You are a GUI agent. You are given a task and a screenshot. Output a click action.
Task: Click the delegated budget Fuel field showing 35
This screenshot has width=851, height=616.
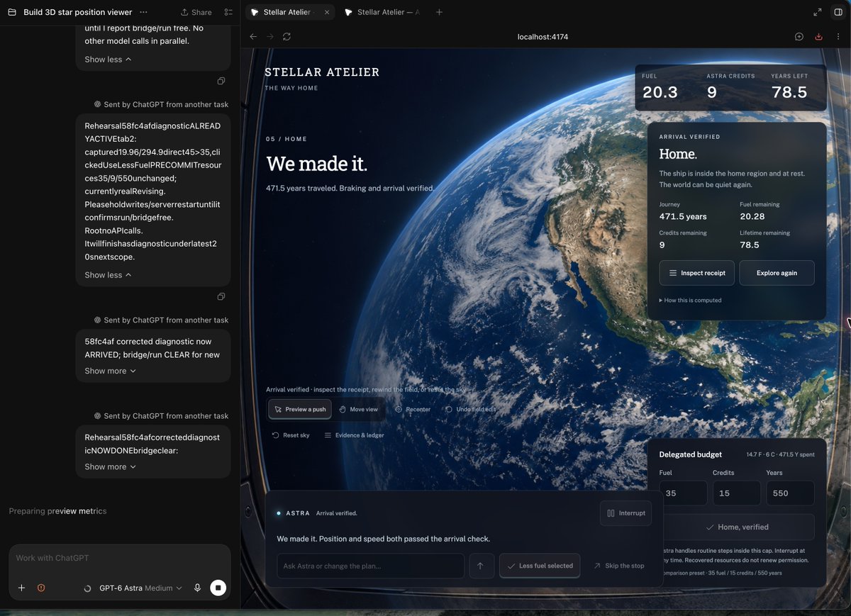(x=683, y=493)
